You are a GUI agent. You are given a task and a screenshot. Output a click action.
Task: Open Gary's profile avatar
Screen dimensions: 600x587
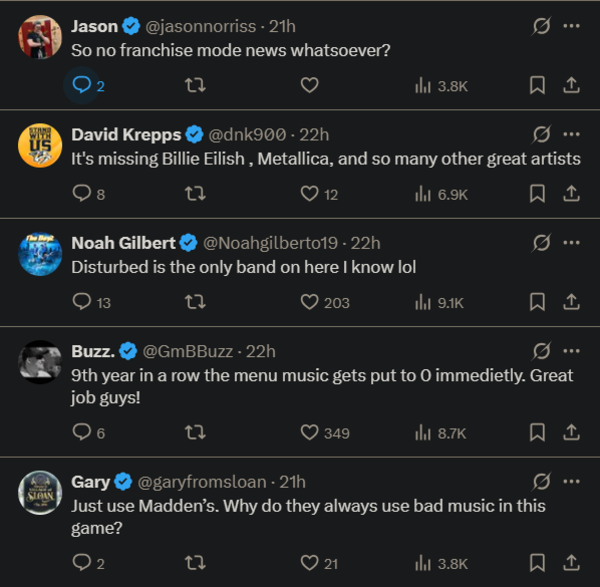(x=41, y=492)
